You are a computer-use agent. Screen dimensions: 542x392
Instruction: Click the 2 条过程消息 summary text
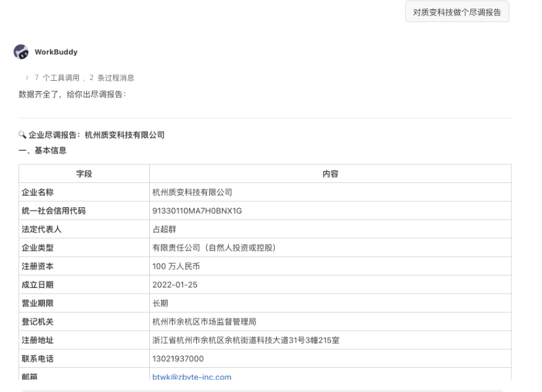click(111, 77)
